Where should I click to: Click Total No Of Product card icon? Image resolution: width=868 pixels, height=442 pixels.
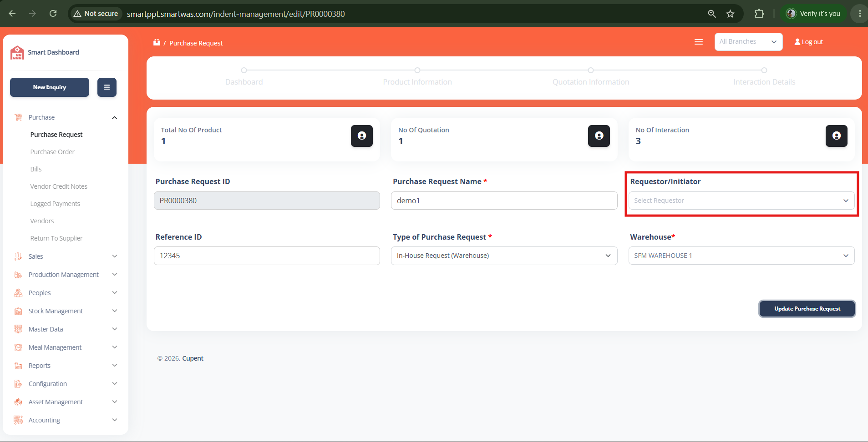click(x=362, y=136)
